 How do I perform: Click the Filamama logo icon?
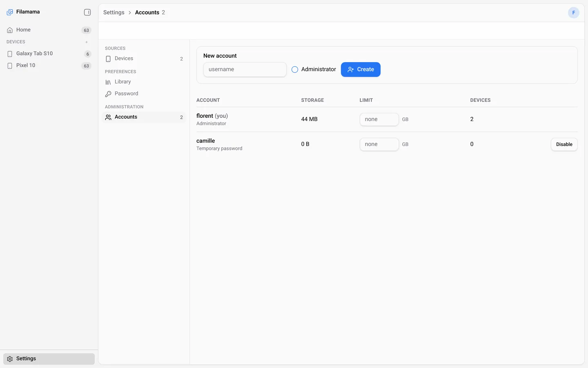point(10,12)
